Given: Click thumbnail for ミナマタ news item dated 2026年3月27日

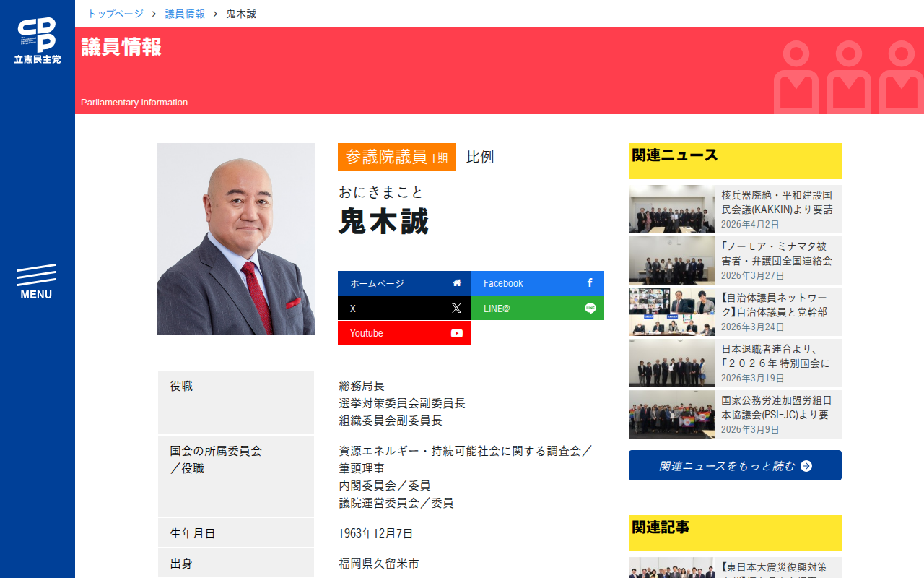Looking at the screenshot, I should (672, 261).
